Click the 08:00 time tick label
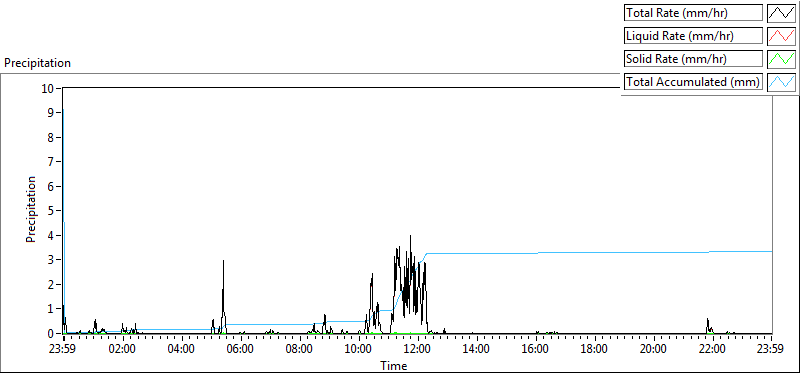Image resolution: width=800 pixels, height=373 pixels. tap(299, 350)
